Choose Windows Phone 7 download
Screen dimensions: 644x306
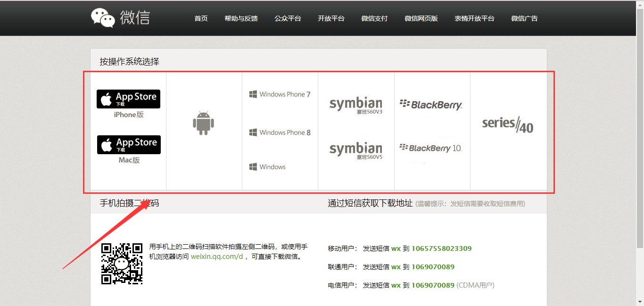click(280, 94)
